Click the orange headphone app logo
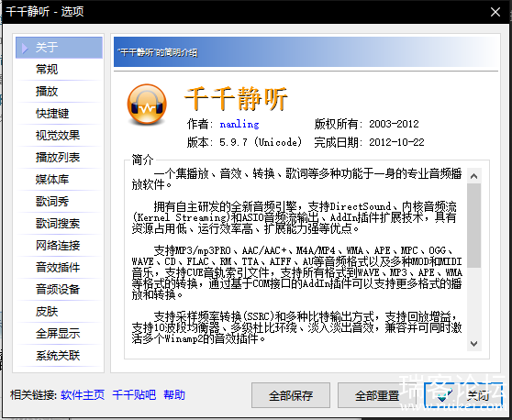Image resolution: width=512 pixels, height=420 pixels. (x=147, y=105)
